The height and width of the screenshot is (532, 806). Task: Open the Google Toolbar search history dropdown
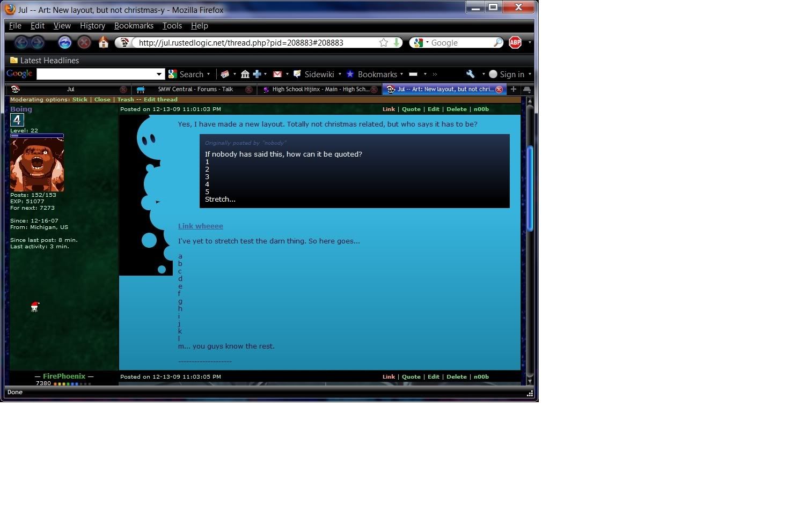[x=159, y=74]
